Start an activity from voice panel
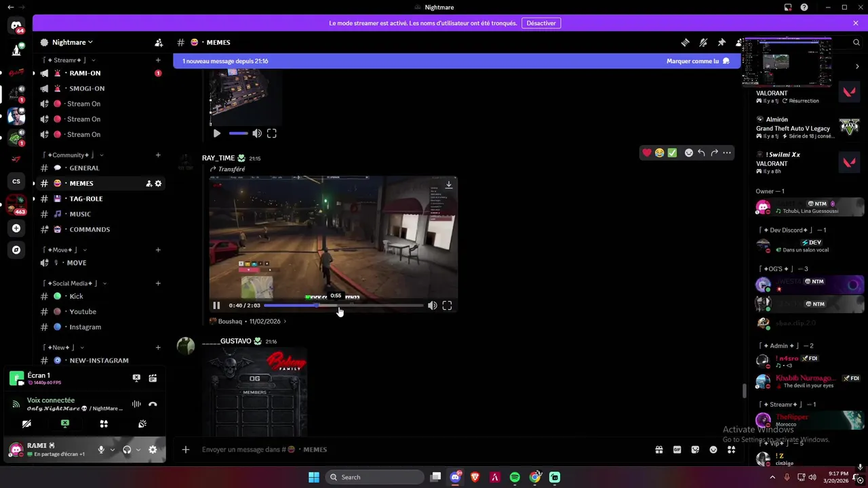The width and height of the screenshot is (868, 488). point(104,424)
